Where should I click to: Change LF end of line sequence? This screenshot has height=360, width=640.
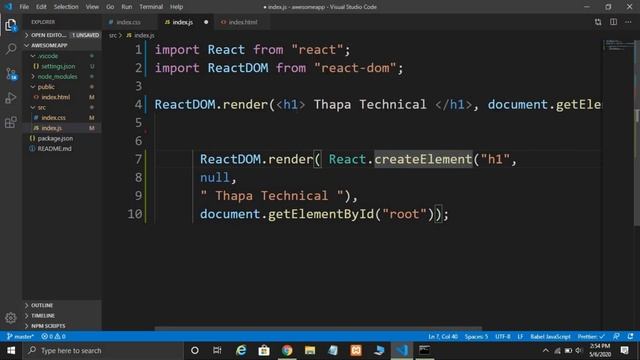click(x=520, y=336)
